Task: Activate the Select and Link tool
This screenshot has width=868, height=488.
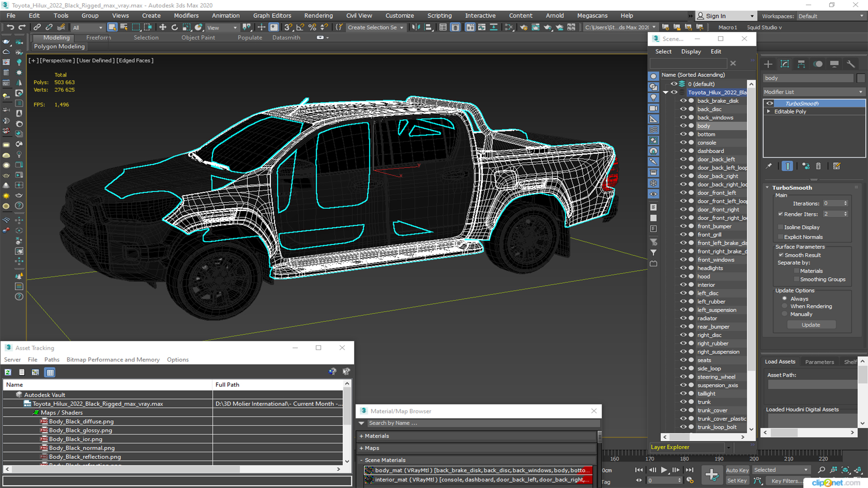Action: 37,28
